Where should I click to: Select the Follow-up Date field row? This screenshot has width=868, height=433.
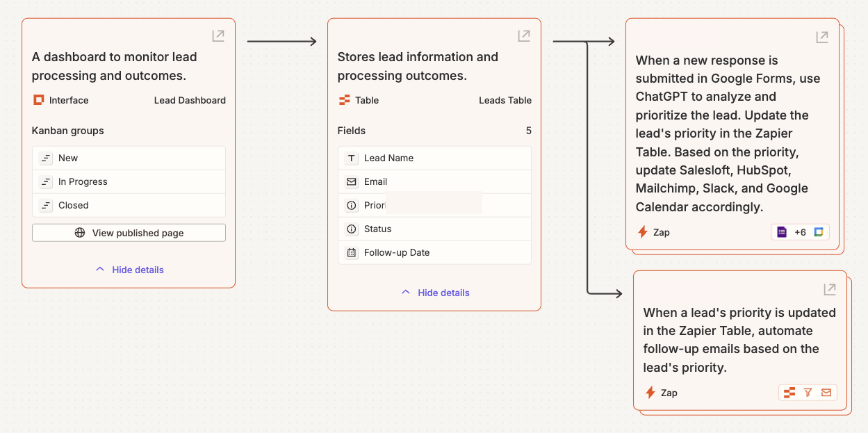434,252
